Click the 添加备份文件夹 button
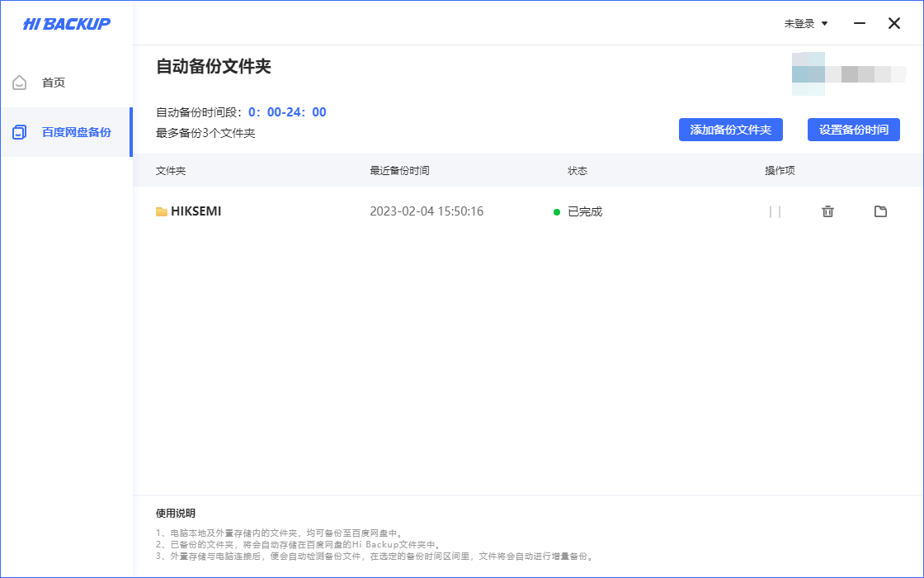The width and height of the screenshot is (924, 578). 730,130
